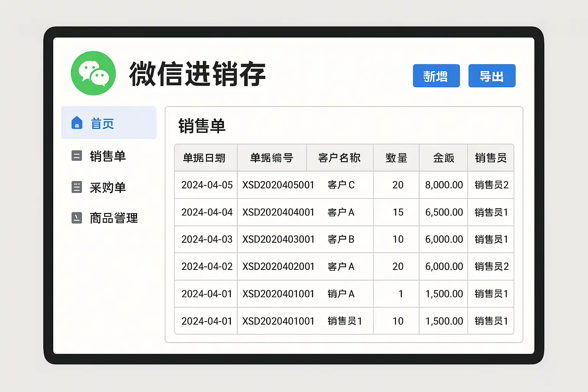Image resolution: width=588 pixels, height=392 pixels.
Task: Click the green WeChat logo
Action: [x=93, y=73]
